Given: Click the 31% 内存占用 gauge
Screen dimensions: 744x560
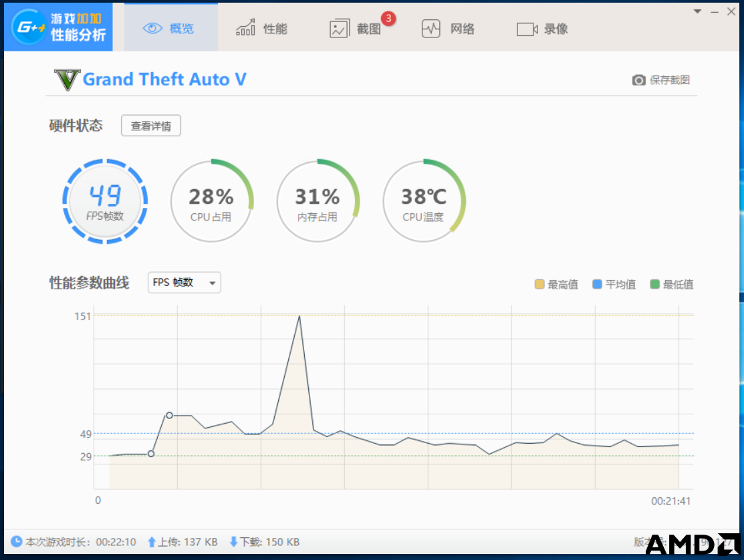Looking at the screenshot, I should [318, 201].
